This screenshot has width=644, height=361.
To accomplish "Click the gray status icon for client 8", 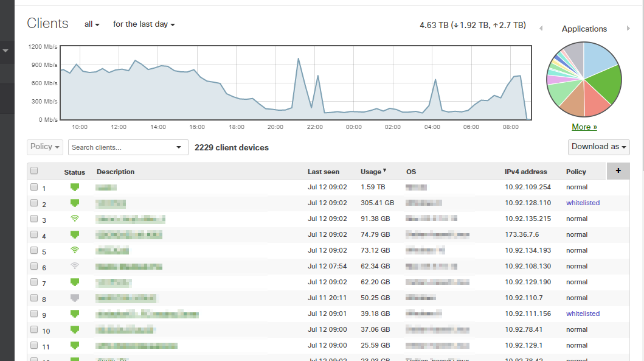I will pos(74,298).
